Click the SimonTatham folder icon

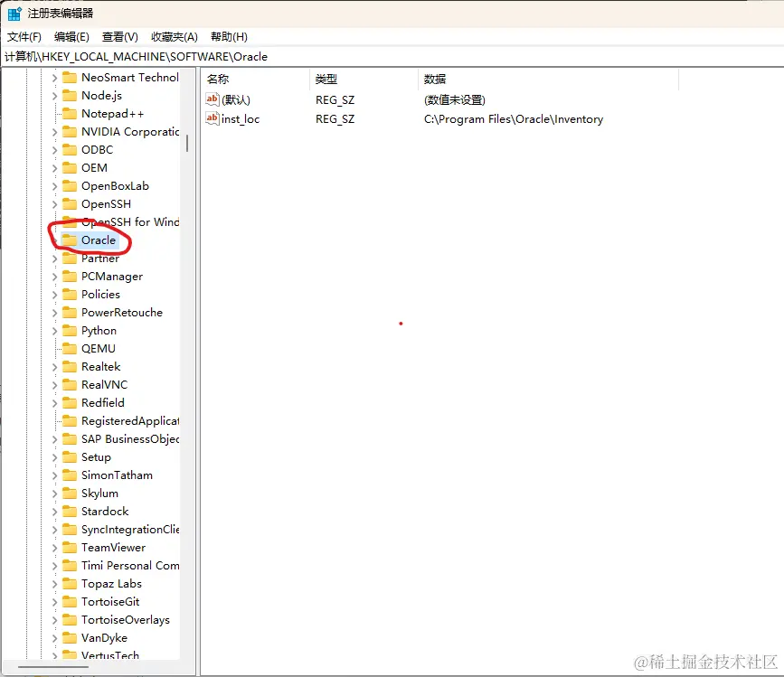coord(69,475)
